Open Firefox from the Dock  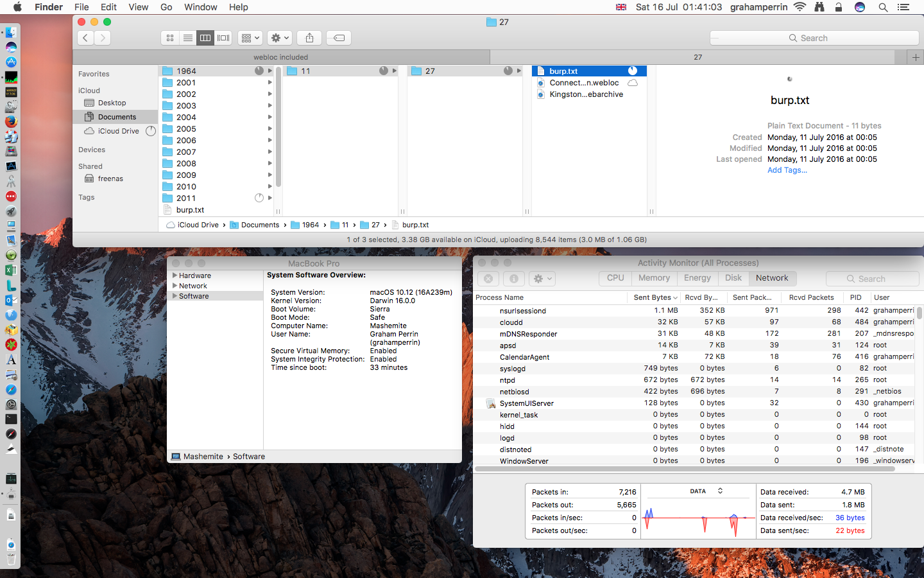tap(11, 121)
